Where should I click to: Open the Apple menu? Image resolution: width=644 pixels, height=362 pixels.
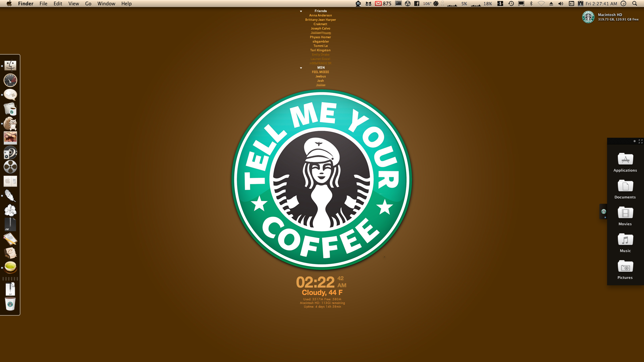[x=9, y=4]
